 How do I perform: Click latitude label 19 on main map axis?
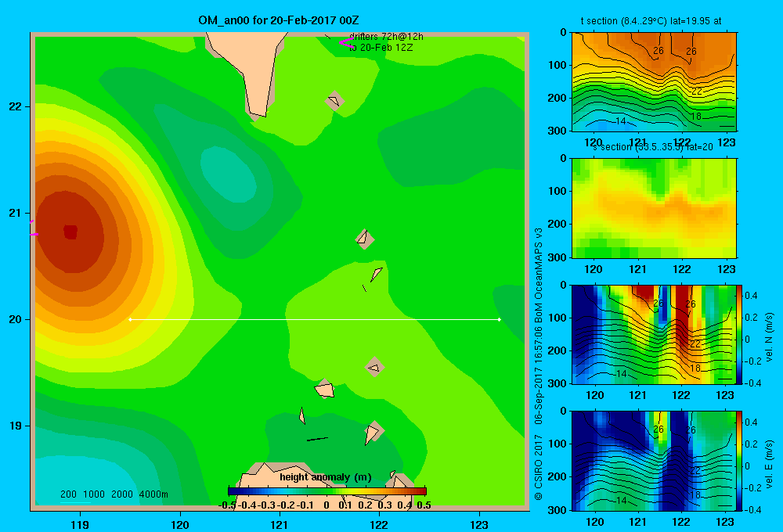[x=16, y=426]
